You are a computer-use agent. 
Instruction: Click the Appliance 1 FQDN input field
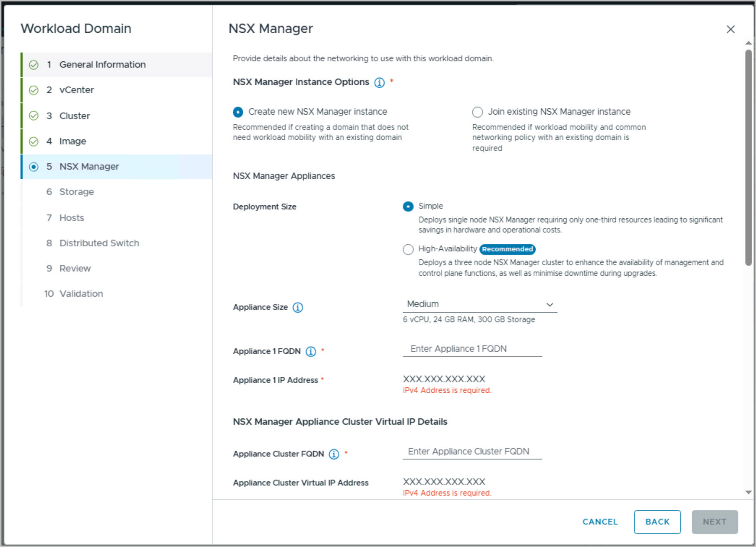[472, 349]
